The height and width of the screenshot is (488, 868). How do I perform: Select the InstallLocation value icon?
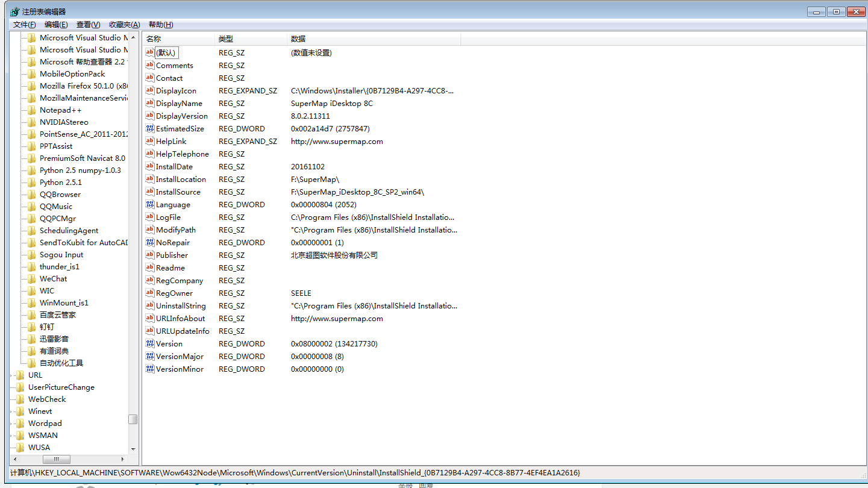[x=150, y=179]
